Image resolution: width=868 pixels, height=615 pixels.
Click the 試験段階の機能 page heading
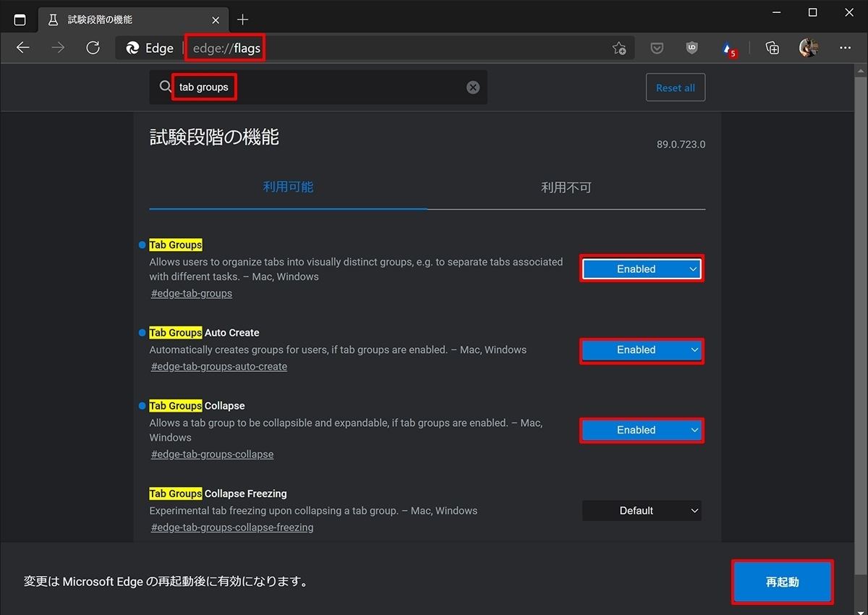[214, 137]
